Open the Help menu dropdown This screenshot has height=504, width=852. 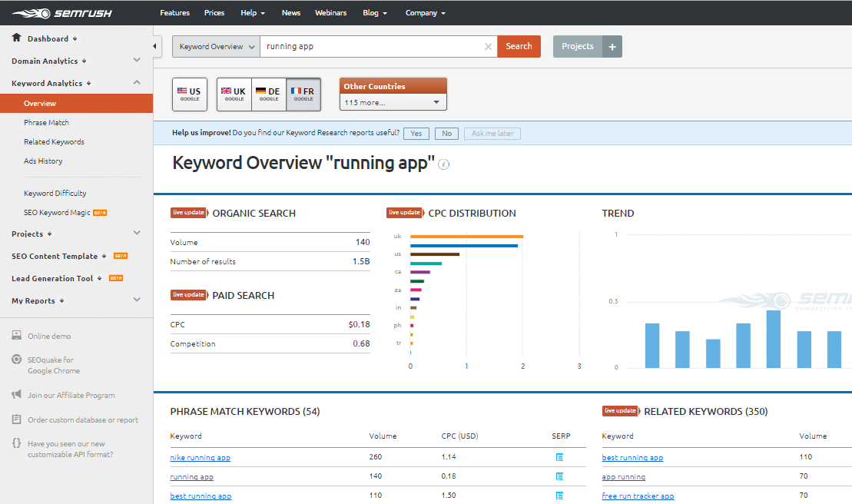click(253, 13)
